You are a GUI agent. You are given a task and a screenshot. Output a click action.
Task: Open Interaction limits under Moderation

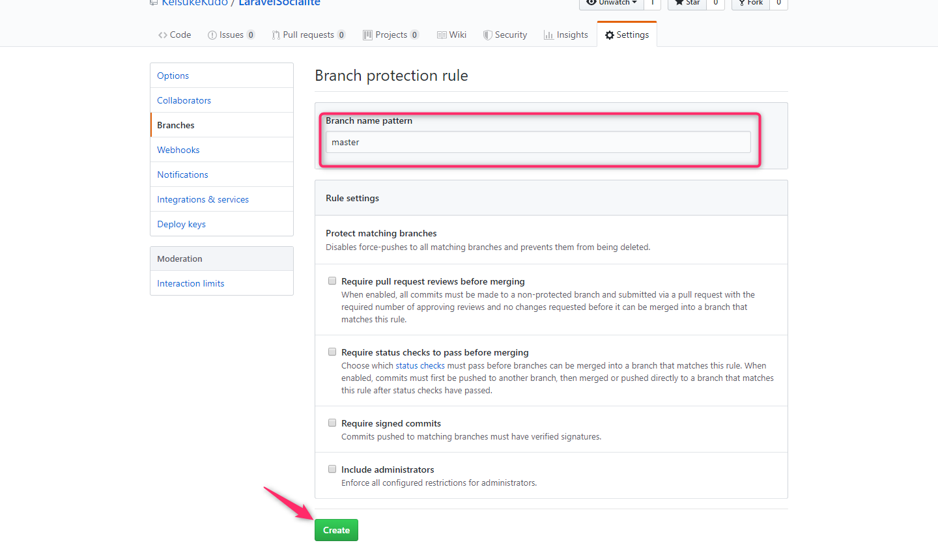point(221,283)
